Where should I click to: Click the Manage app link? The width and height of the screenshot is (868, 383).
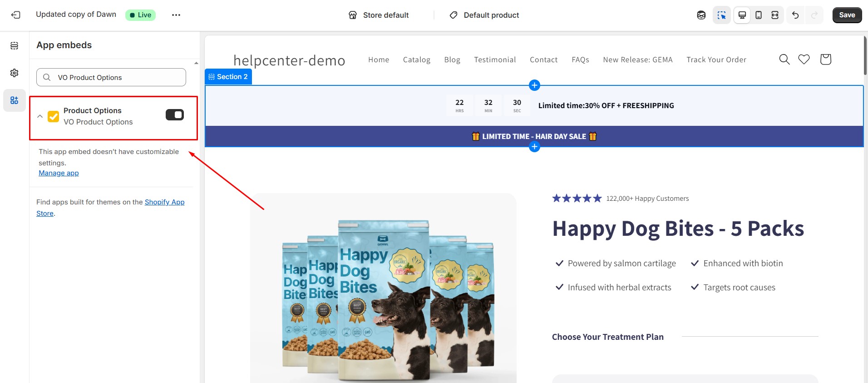(x=59, y=173)
